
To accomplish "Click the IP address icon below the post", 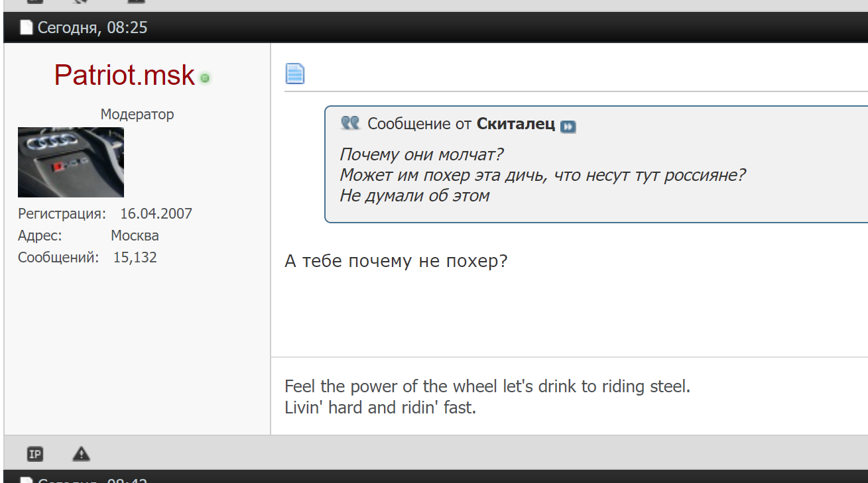I will pos(35,454).
